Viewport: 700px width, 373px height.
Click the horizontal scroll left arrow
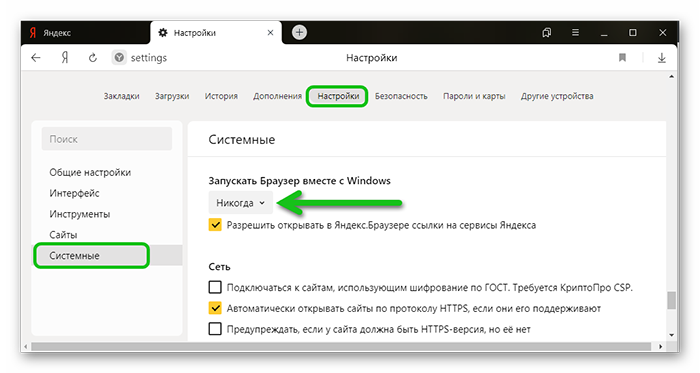pyautogui.click(x=25, y=347)
